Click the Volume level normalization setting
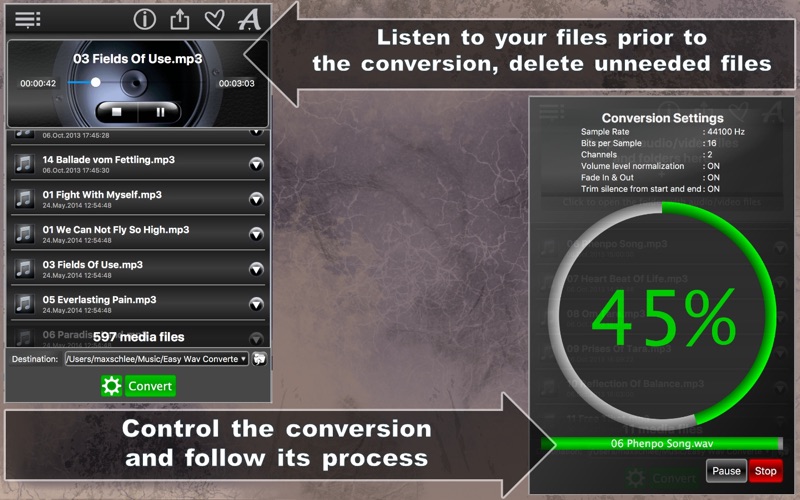Viewport: 800px width, 500px height. (650, 166)
